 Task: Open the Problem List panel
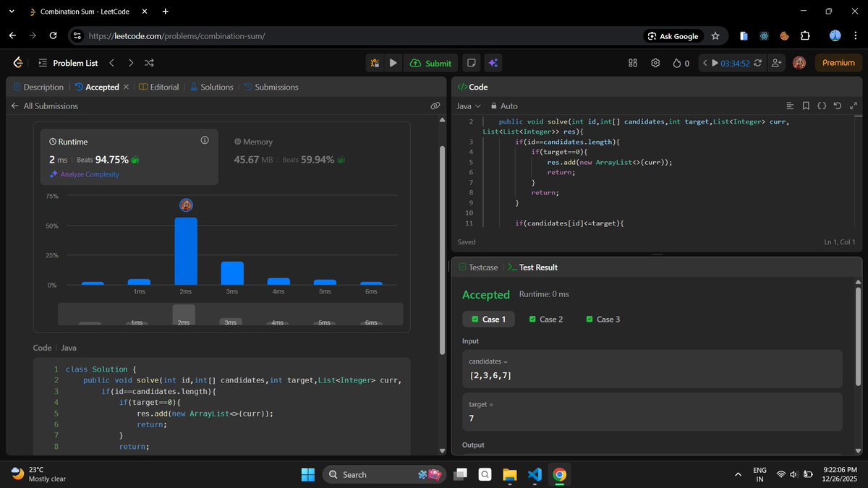(68, 63)
